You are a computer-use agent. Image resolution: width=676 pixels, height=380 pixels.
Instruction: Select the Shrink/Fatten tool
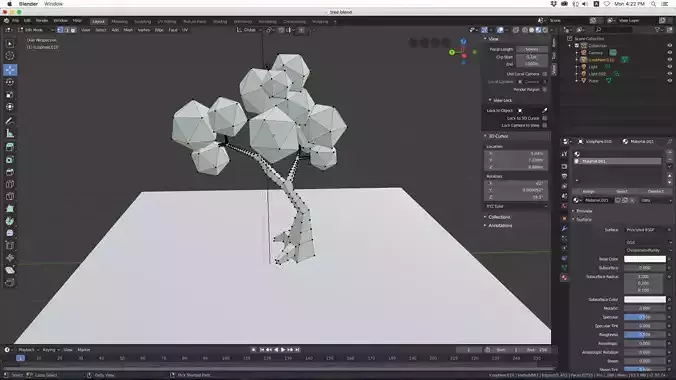[x=10, y=258]
